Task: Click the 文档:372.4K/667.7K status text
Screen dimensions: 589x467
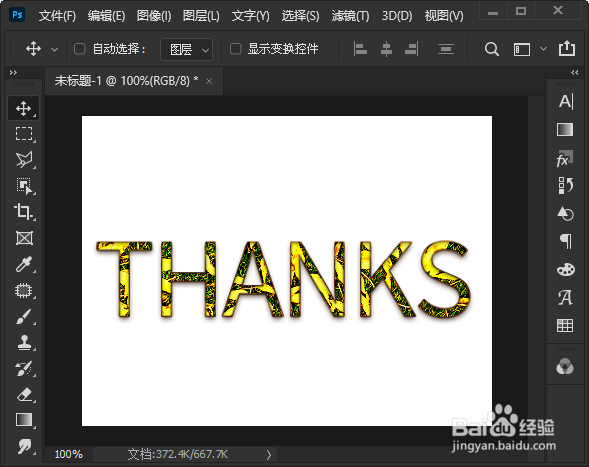Action: pyautogui.click(x=178, y=454)
